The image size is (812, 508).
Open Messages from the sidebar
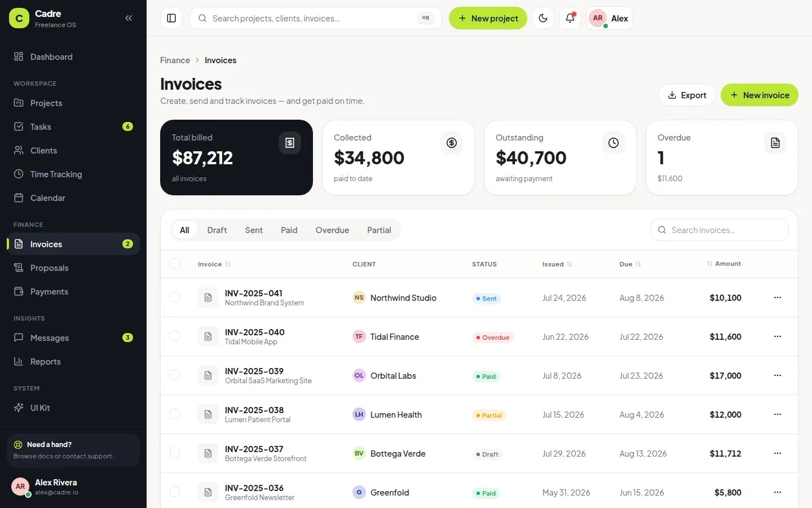coord(73,338)
